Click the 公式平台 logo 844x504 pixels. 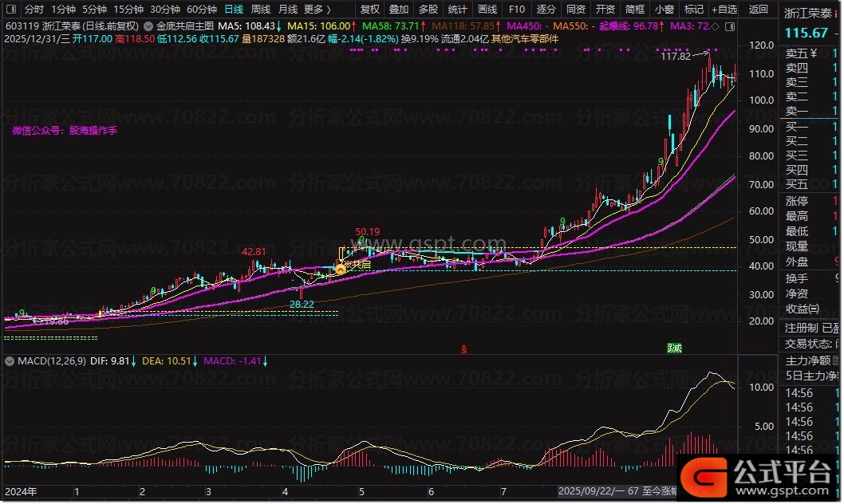click(759, 478)
